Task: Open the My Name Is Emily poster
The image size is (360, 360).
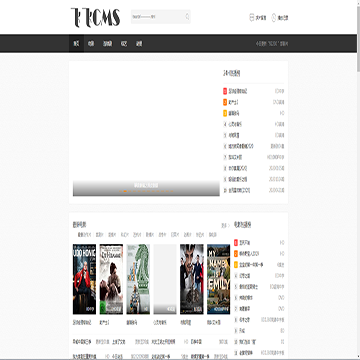Action: 218,279
